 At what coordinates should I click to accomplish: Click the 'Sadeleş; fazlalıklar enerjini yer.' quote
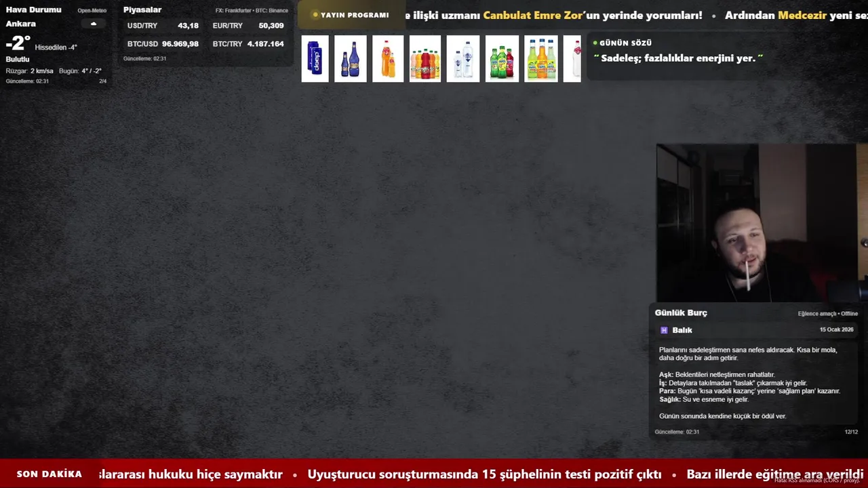[678, 58]
